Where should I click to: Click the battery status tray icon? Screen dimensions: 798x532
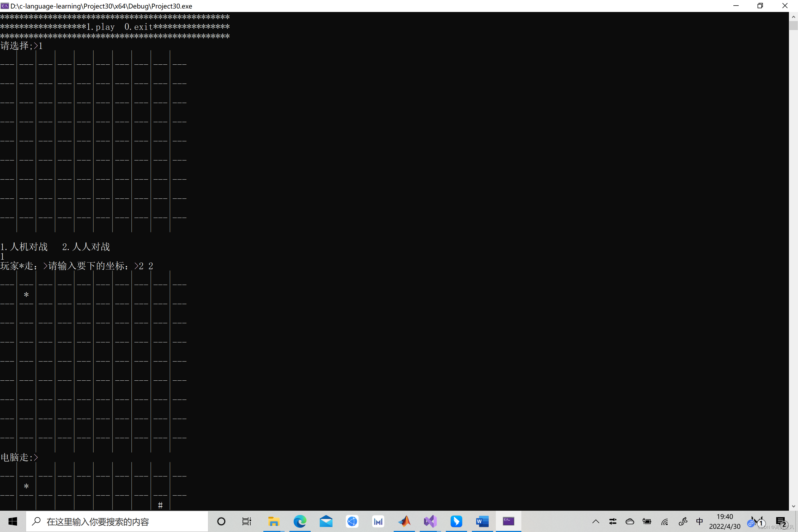pyautogui.click(x=647, y=521)
